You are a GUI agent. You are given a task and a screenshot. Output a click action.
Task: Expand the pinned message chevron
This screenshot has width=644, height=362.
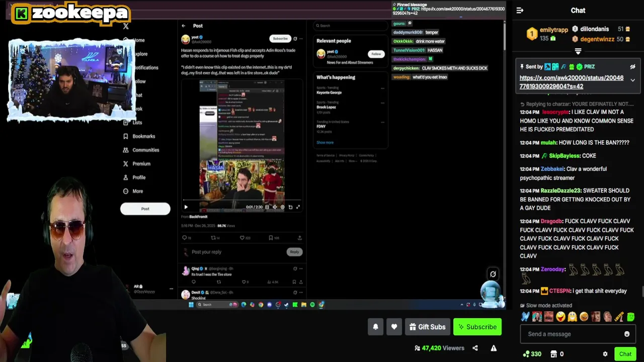click(632, 80)
